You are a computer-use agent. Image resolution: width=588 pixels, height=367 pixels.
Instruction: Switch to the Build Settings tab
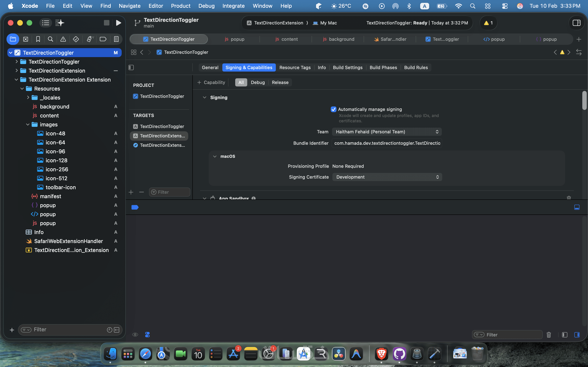coord(347,67)
